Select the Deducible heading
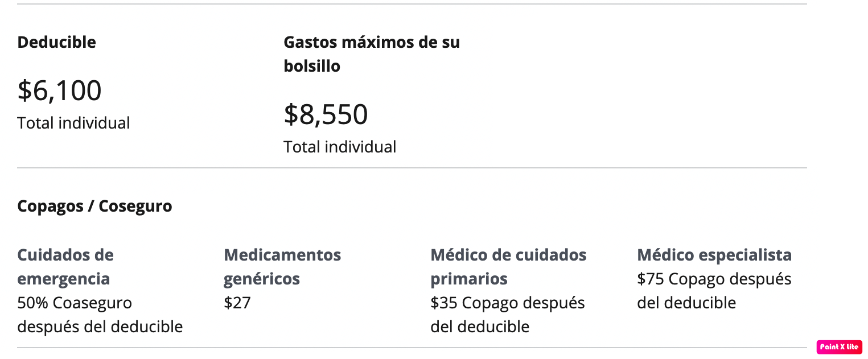868x359 pixels. [56, 42]
